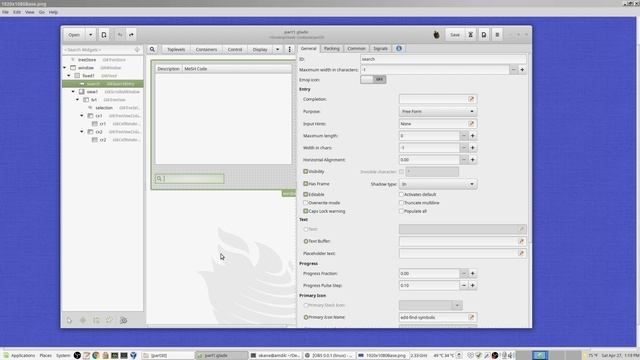Screen dimensions: 640x360
Task: Enable the Activates default checkbox
Action: point(401,194)
